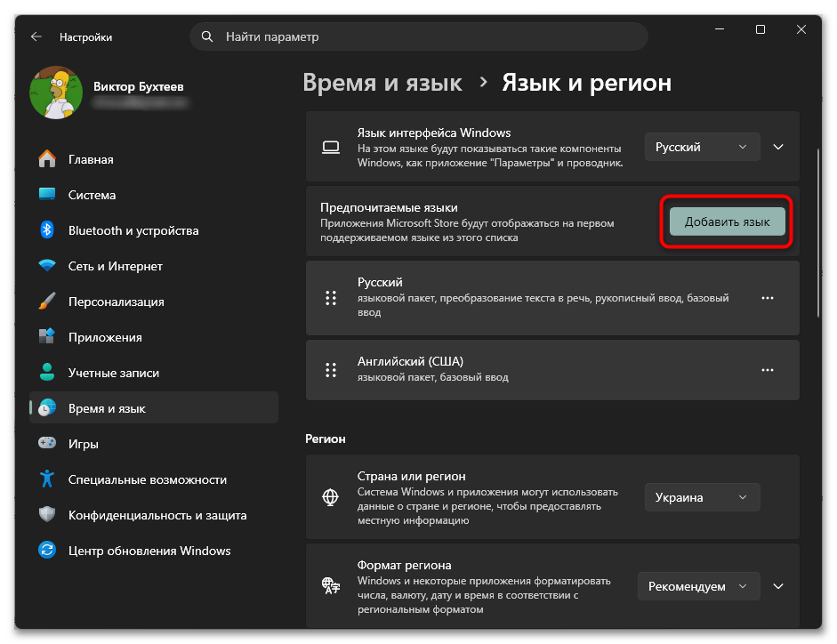Go to Главная in sidebar

(154, 159)
